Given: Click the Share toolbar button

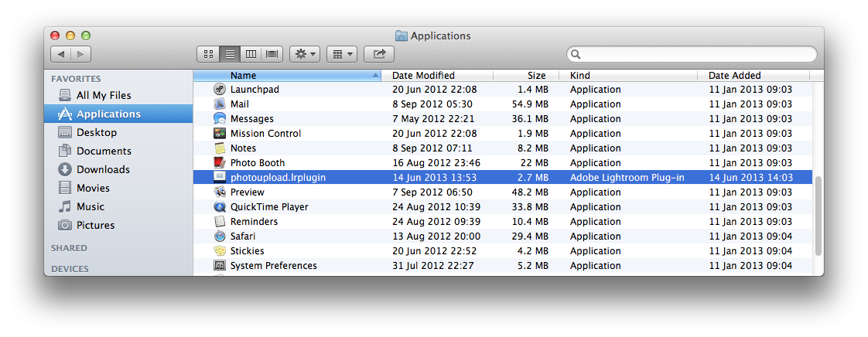Looking at the screenshot, I should (379, 54).
